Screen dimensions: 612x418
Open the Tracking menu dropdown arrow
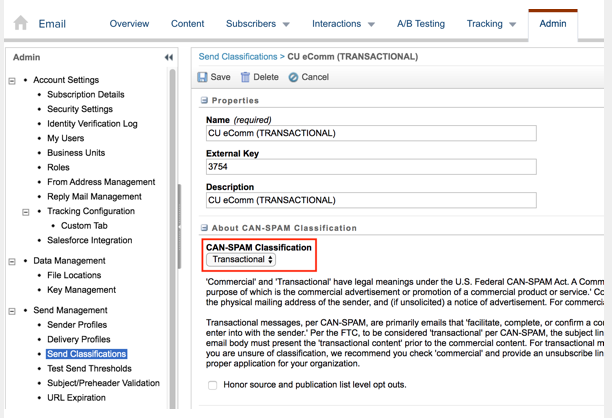tap(512, 25)
